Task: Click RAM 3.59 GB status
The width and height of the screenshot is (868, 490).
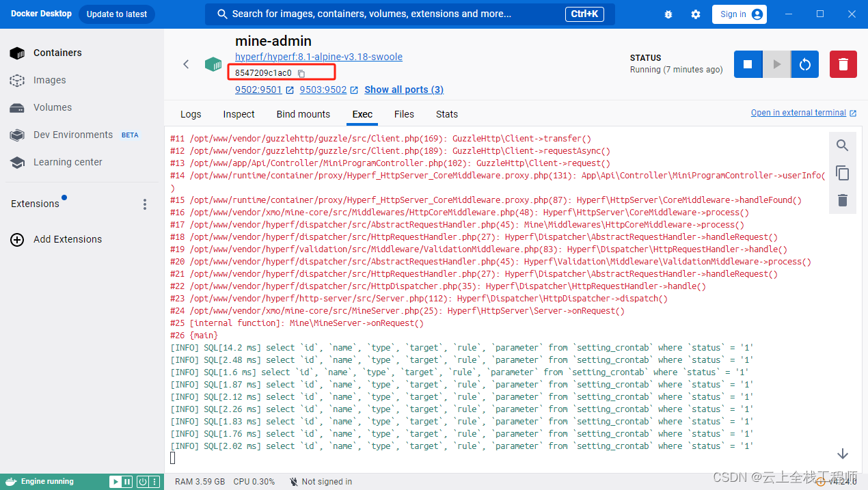Action: point(200,482)
